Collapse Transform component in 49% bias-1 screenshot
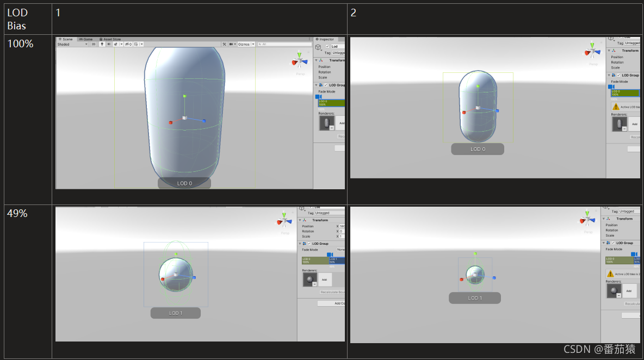Viewport: 644px width, 360px height. coord(300,220)
